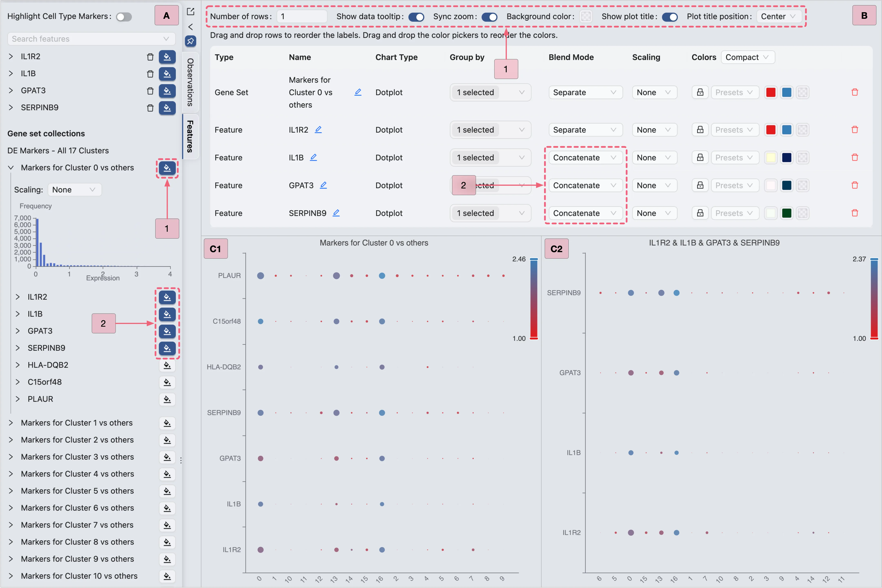This screenshot has width=882, height=588.
Task: Switch to the Observations tab
Action: [x=190, y=82]
